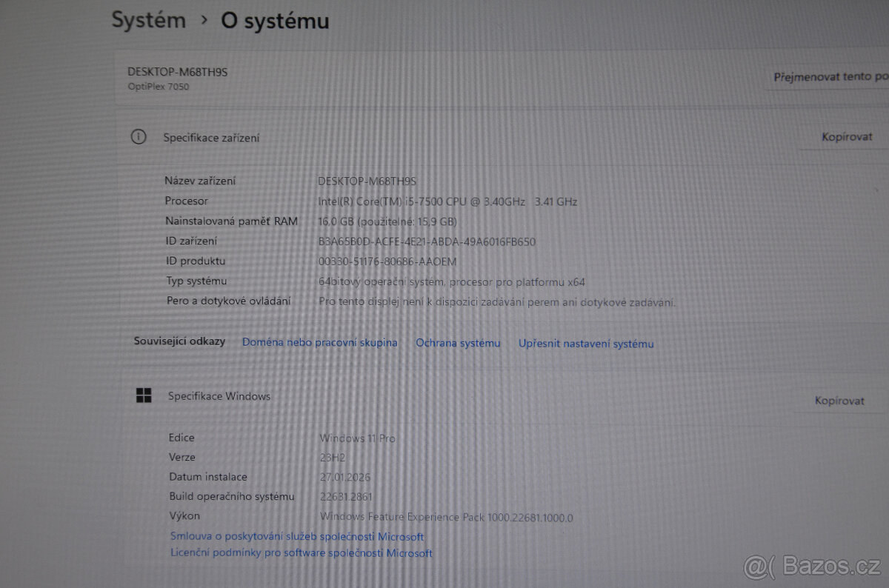Open the Doména nebo pracovní skupina link
The image size is (889, 588).
point(319,342)
